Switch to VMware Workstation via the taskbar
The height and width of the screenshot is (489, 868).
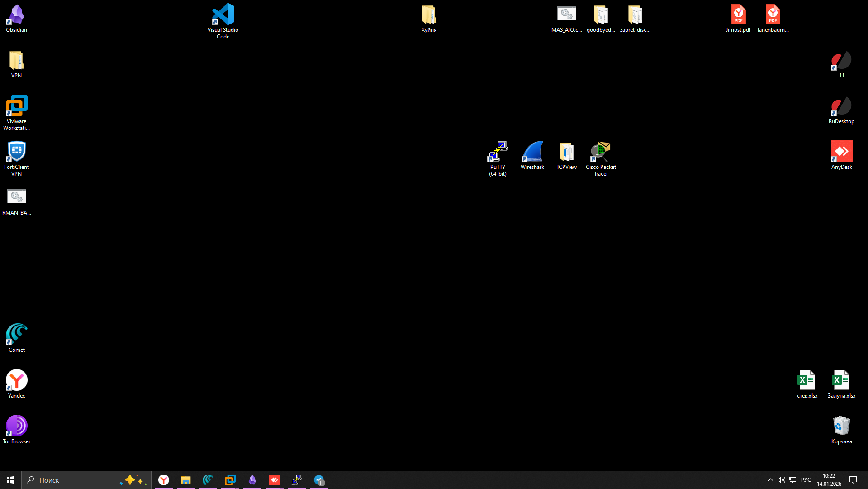pos(230,480)
